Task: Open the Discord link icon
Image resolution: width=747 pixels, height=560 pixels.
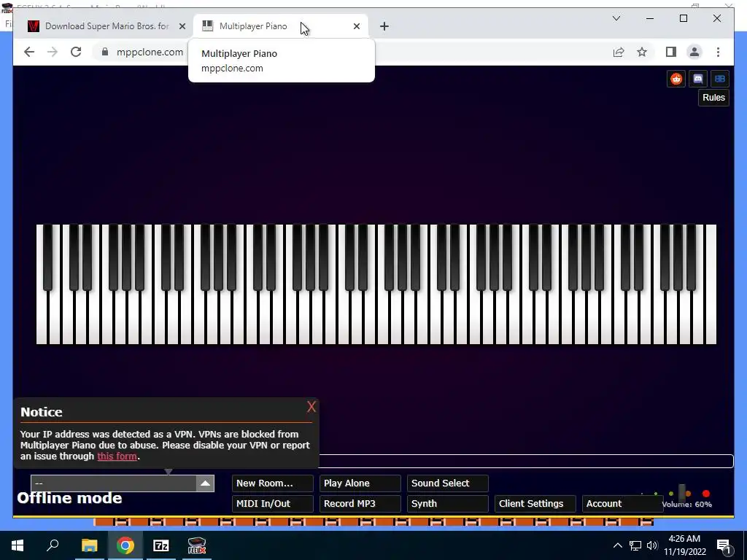Action: tap(698, 79)
